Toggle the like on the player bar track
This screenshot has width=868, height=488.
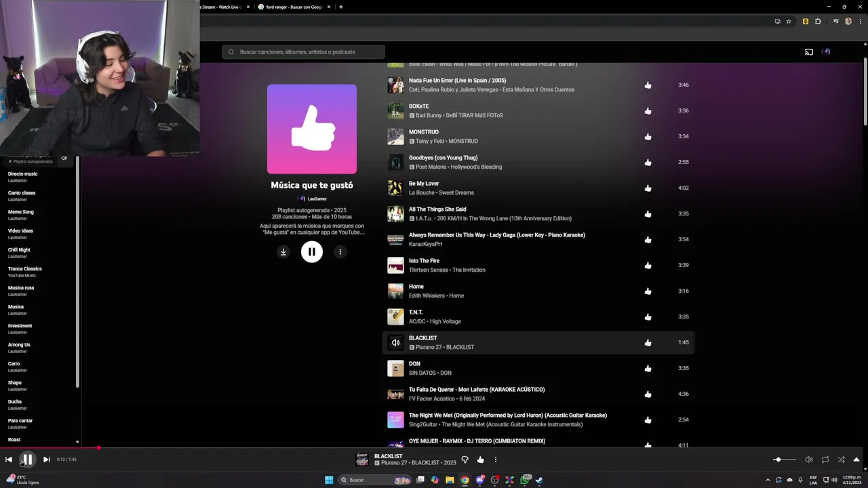(480, 460)
